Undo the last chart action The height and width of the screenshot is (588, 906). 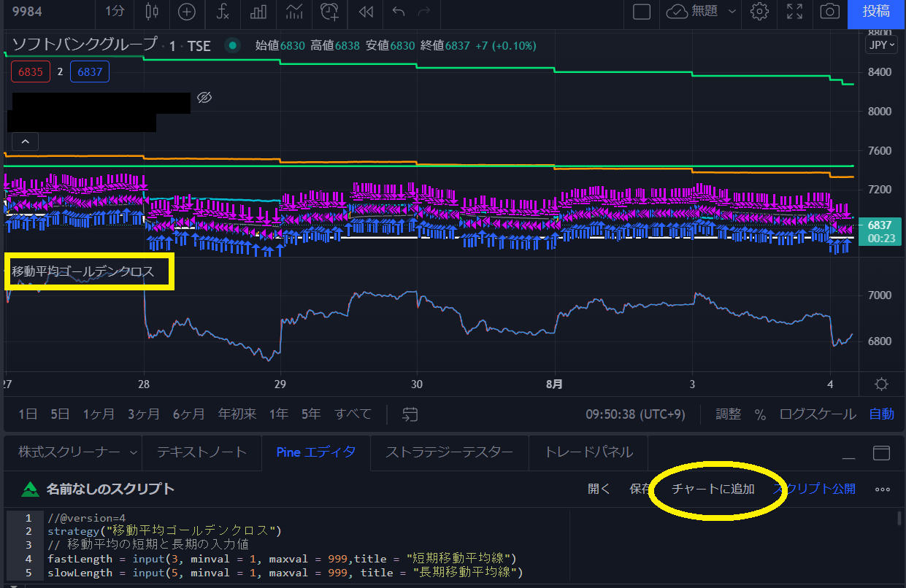398,12
